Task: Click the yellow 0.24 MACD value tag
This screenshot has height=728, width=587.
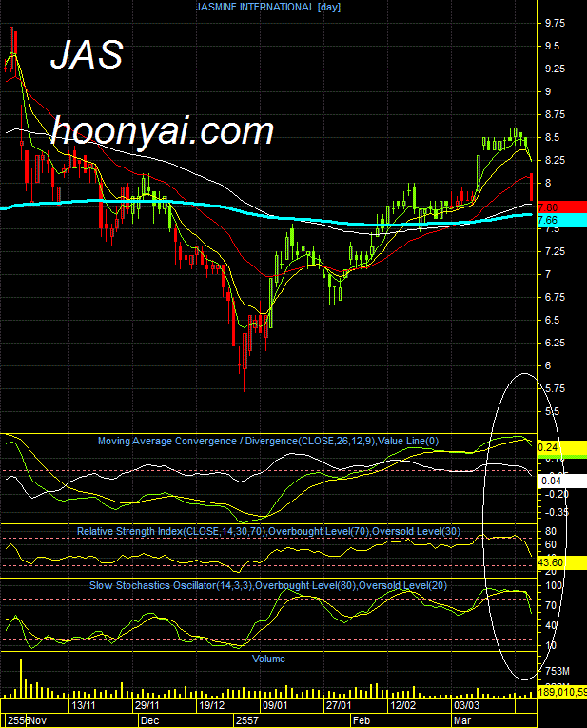Action: [562, 447]
